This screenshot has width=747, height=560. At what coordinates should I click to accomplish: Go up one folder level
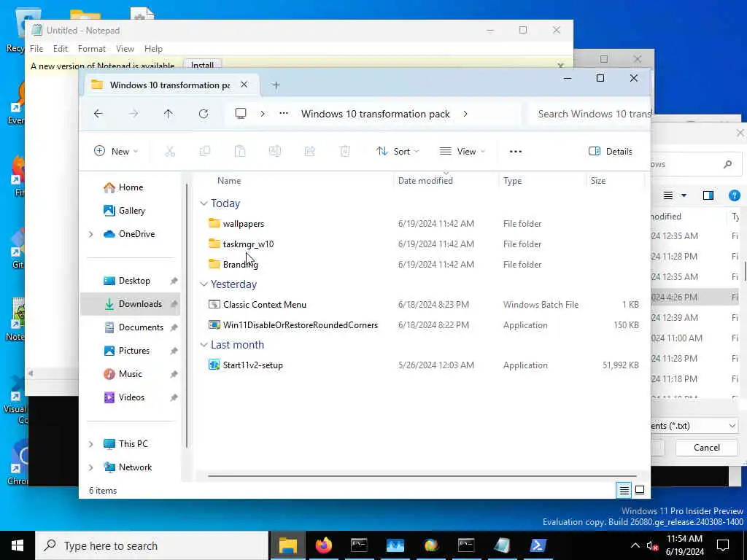[169, 114]
